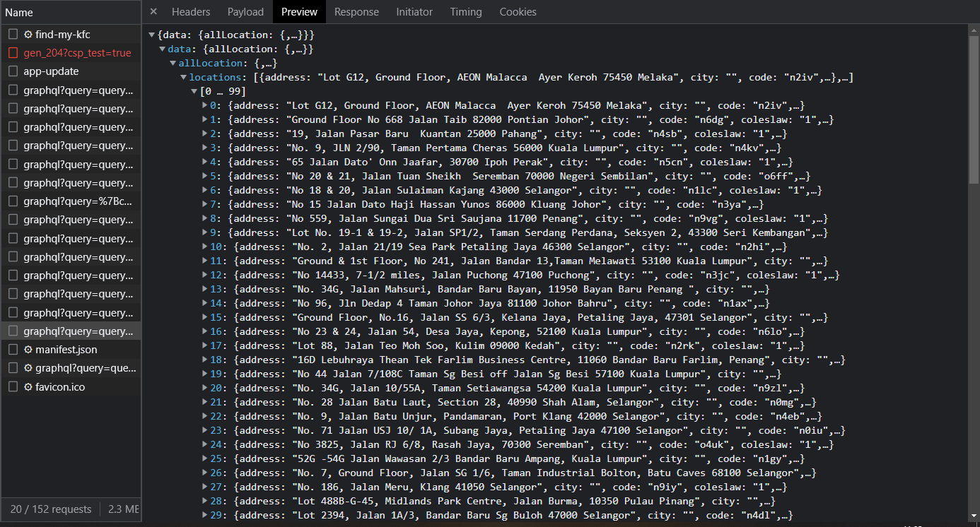Click the gear icon beside favicon.ico
This screenshot has width=980, height=527.
click(x=28, y=386)
